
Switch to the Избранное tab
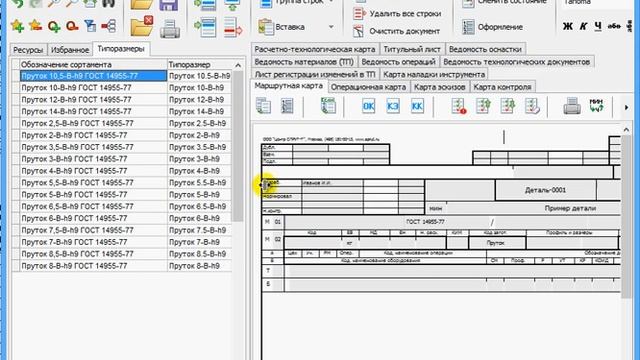click(70, 50)
